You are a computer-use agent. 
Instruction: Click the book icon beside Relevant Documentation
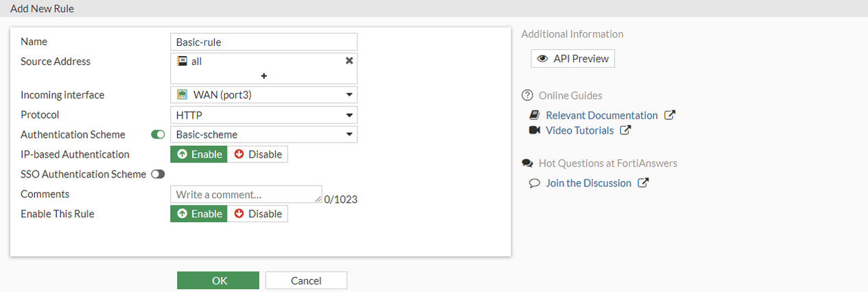535,115
